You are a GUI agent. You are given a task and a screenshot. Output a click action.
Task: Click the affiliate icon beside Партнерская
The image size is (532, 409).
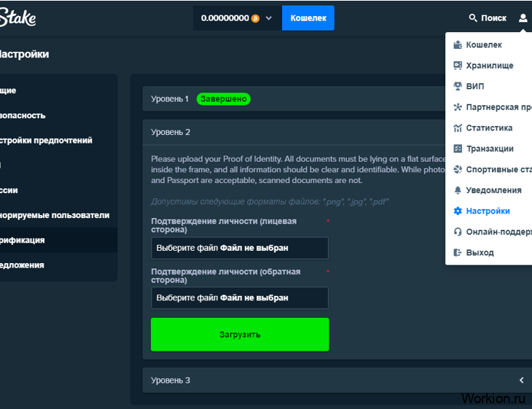coord(458,107)
